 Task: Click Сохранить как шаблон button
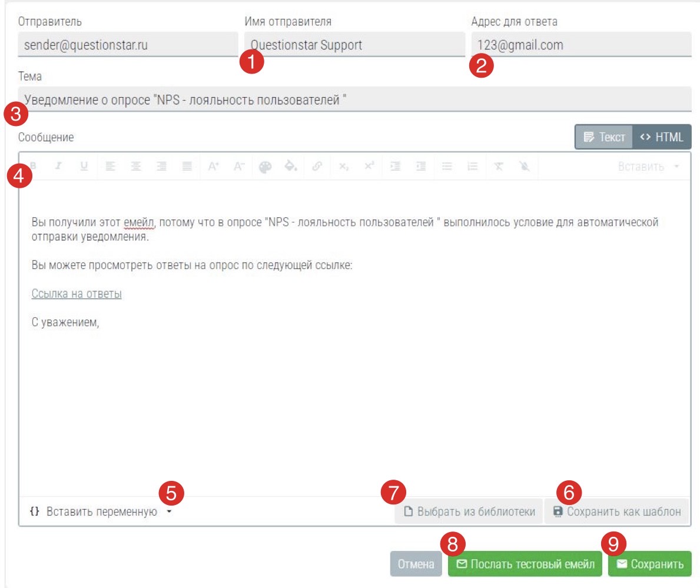[x=616, y=511]
